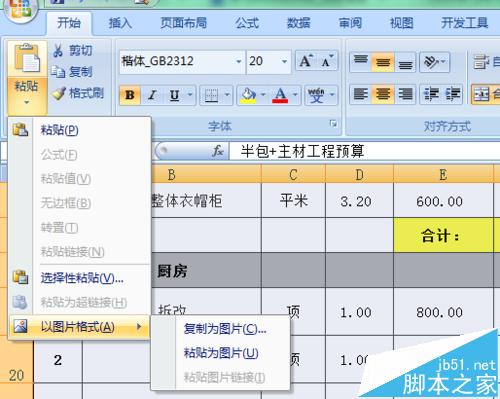The image size is (500, 399).
Task: Switch to the 视图 (View) tab
Action: 402,23
